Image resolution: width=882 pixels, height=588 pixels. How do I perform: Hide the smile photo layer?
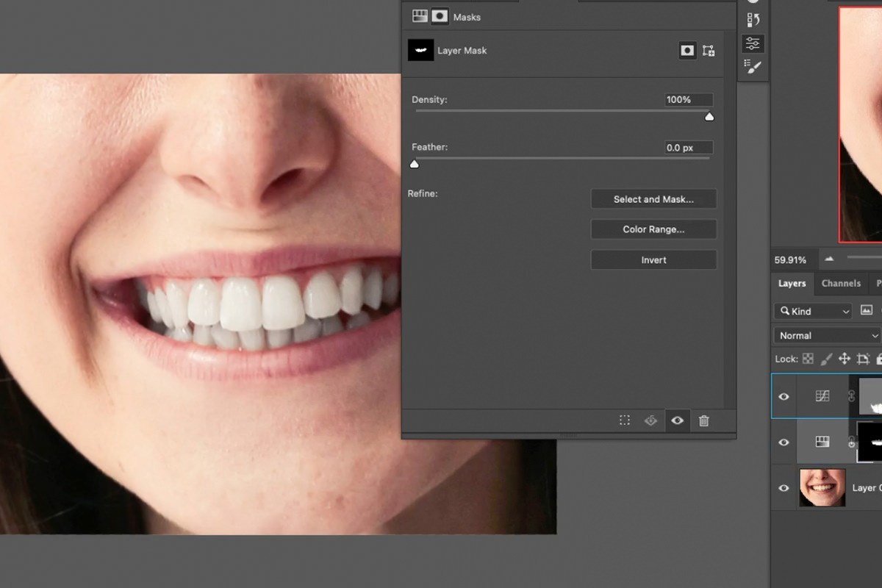tap(784, 488)
